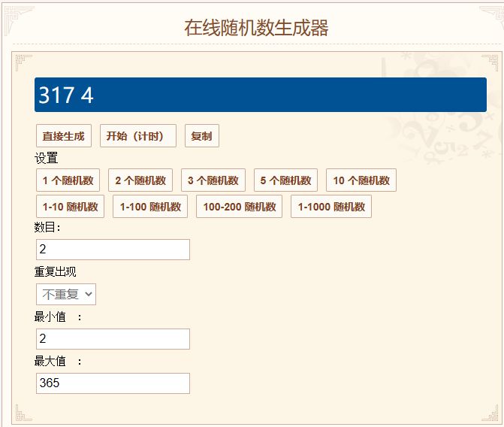Select the 1 个随机数 preset
Image resolution: width=504 pixels, height=427 pixels.
pos(68,180)
